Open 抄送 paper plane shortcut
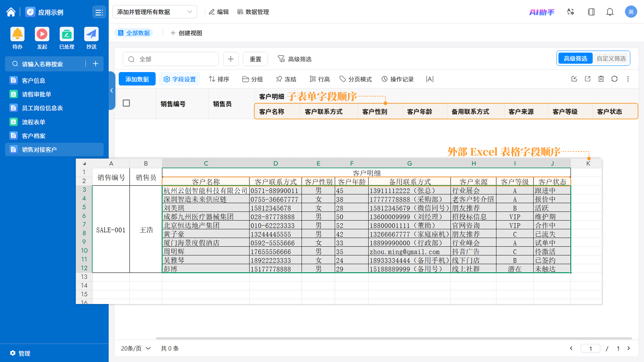Viewport: 644px width, 362px height. pyautogui.click(x=91, y=34)
